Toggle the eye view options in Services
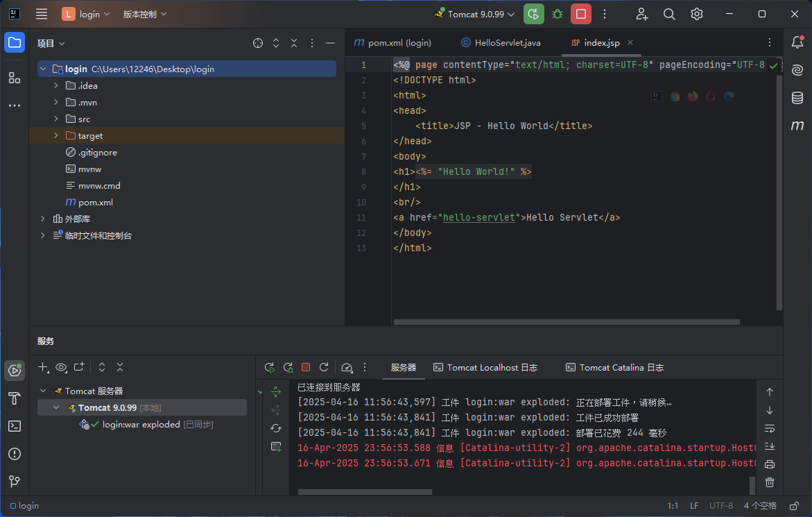This screenshot has height=517, width=812. (61, 367)
